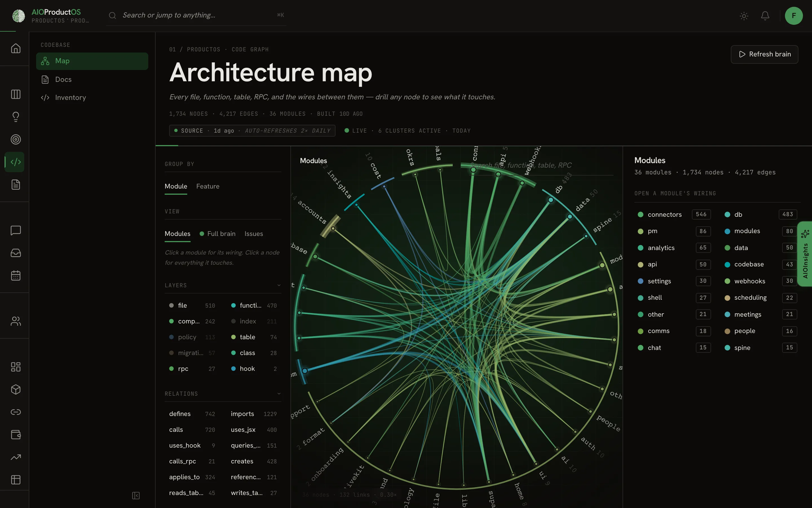The width and height of the screenshot is (812, 508).
Task: Switch view to Full brain
Action: pyautogui.click(x=217, y=234)
